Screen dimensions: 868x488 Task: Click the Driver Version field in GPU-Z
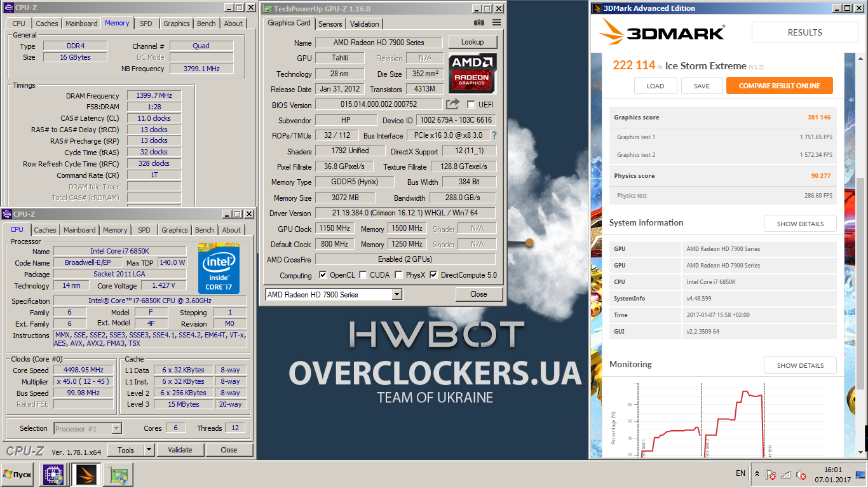[405, 213]
